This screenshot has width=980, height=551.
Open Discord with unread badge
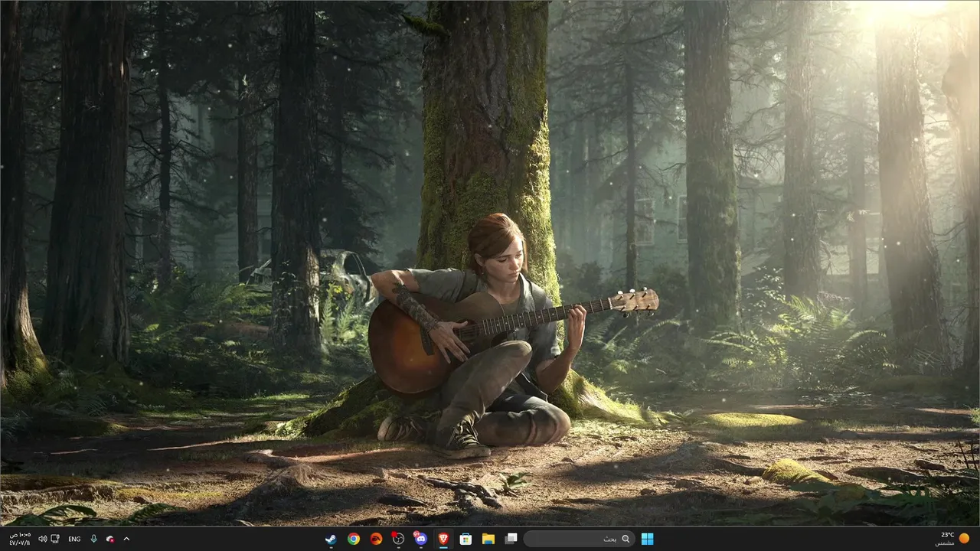click(x=420, y=539)
